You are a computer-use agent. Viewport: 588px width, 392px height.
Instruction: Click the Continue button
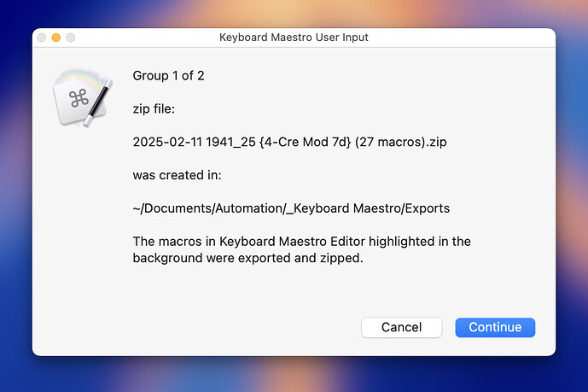pos(495,327)
